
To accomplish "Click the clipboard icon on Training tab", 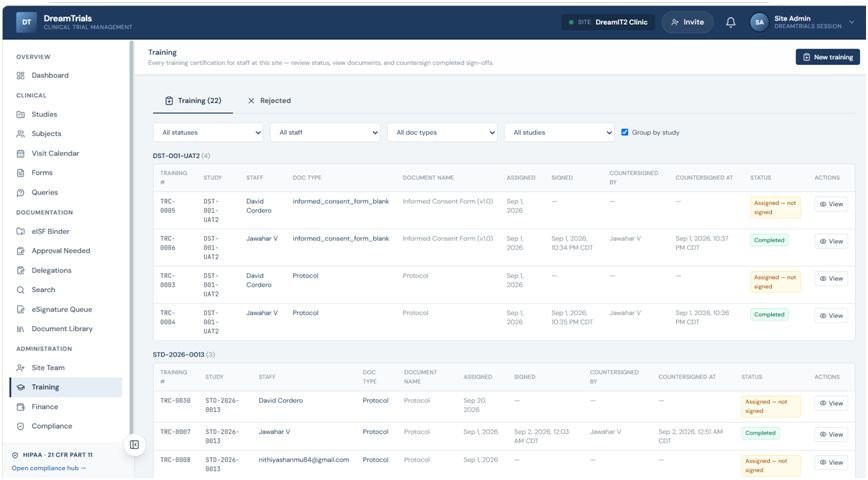I will click(169, 101).
